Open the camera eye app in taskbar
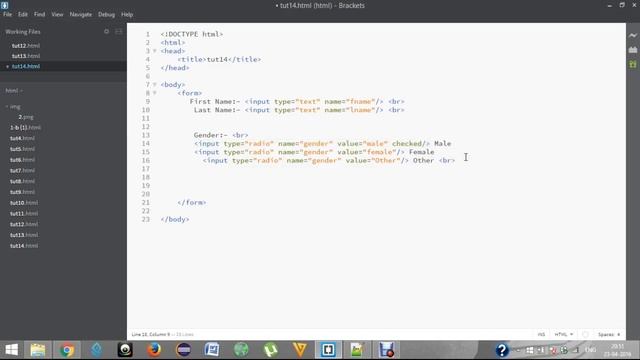The image size is (640, 360). 125,350
